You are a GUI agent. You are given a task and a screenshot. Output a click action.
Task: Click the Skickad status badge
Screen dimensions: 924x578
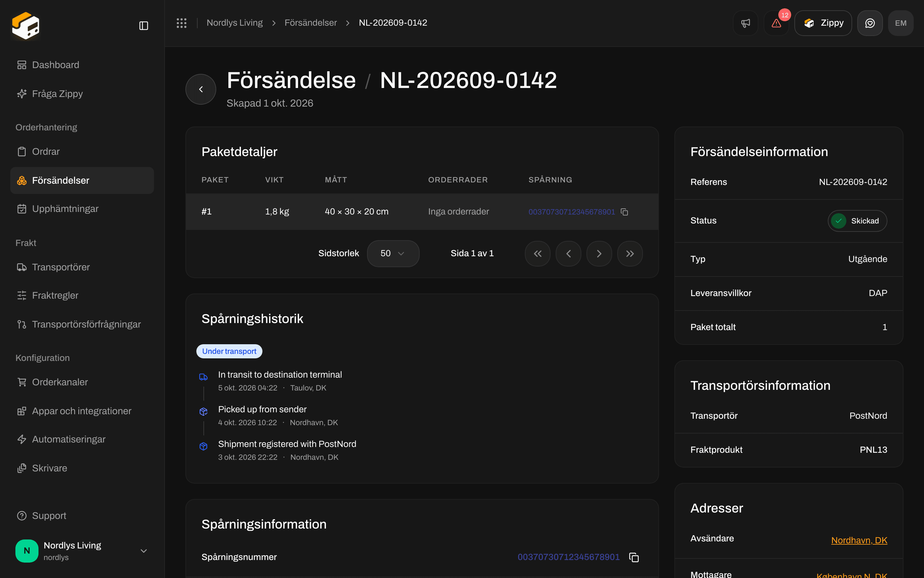coord(857,221)
